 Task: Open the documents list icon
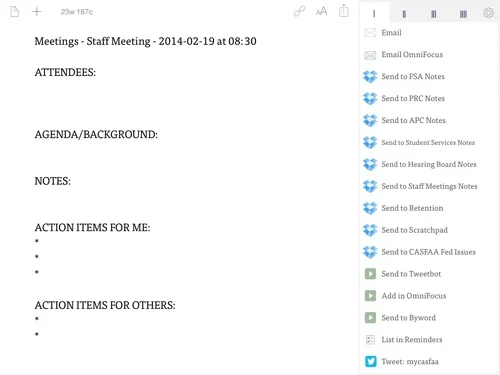[x=15, y=12]
